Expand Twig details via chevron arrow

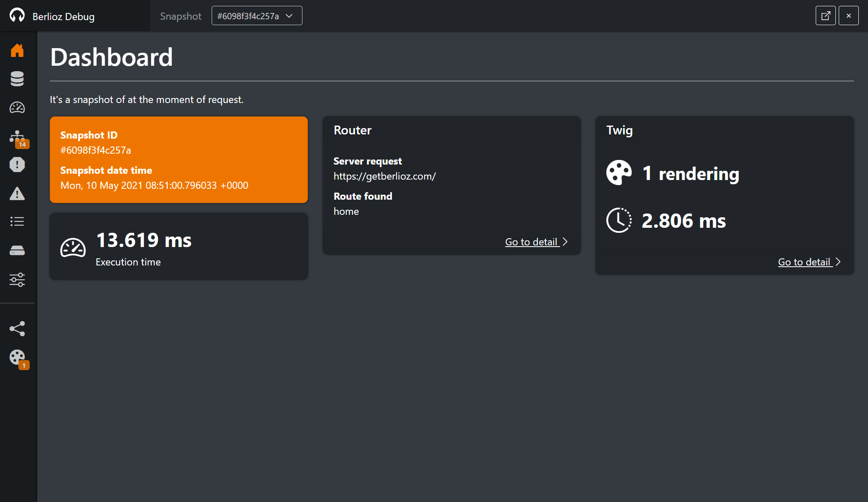click(838, 261)
